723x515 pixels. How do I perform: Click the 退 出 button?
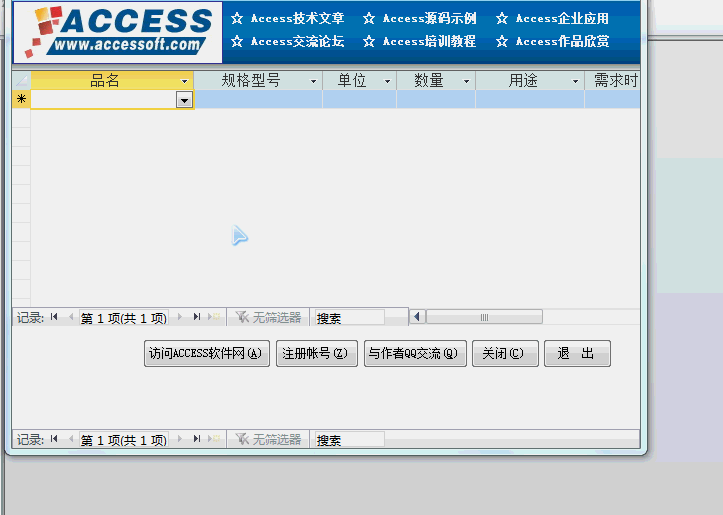[577, 354]
